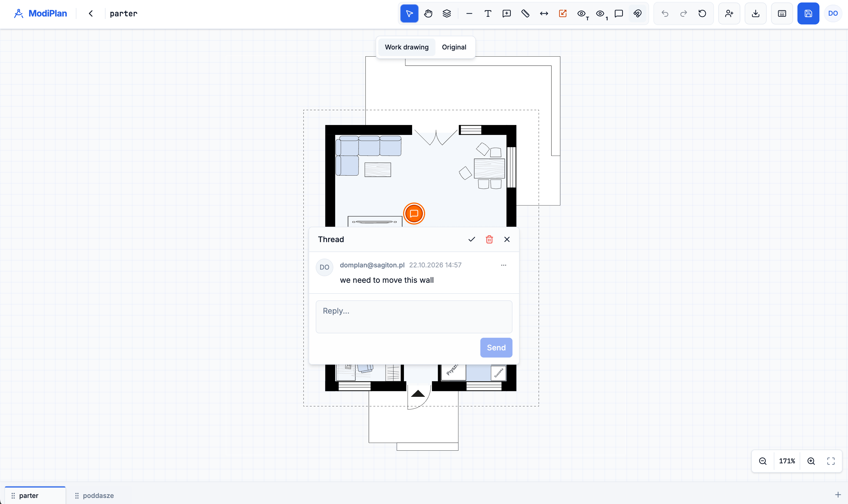Image resolution: width=848 pixels, height=504 pixels.
Task: Open the layers panel icon
Action: pos(447,13)
